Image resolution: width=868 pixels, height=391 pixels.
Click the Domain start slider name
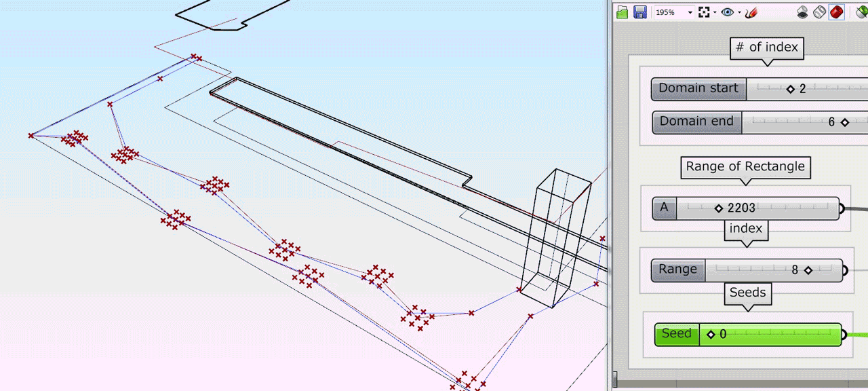698,89
